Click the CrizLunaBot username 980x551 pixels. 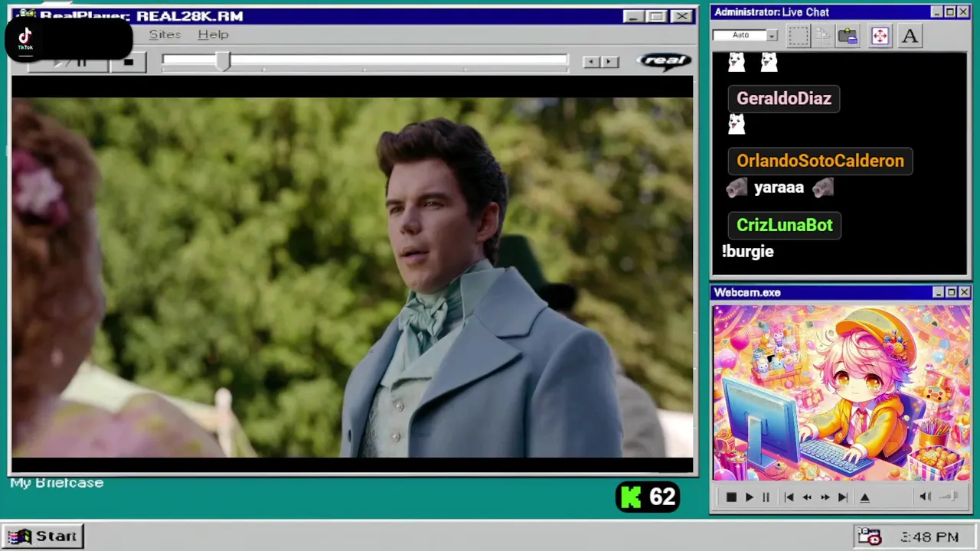pyautogui.click(x=785, y=225)
